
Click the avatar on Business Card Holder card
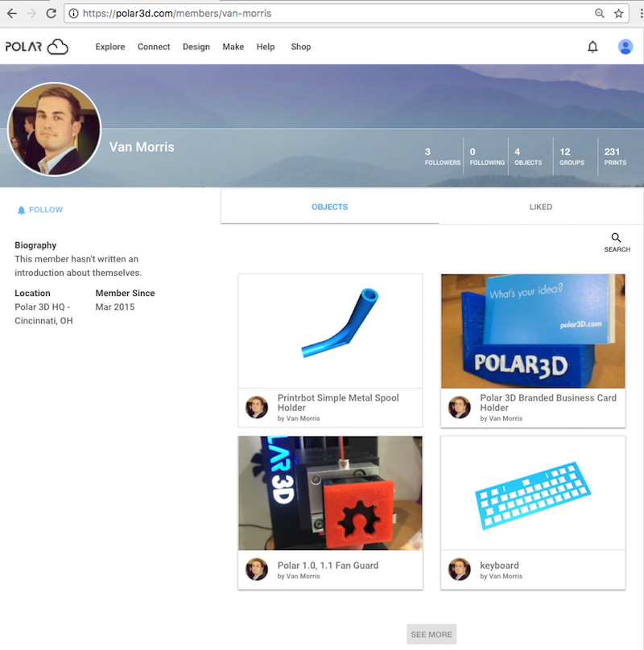click(x=460, y=407)
